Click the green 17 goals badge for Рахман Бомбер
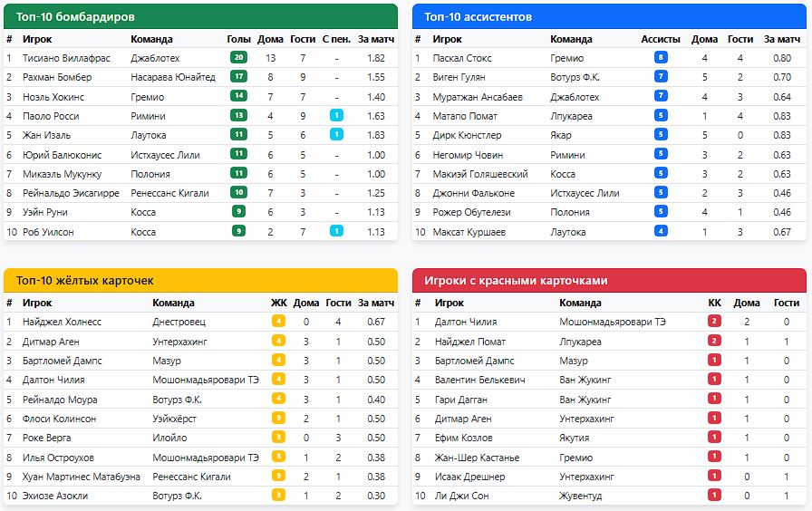Screen dimensions: 812x511 click(x=238, y=77)
